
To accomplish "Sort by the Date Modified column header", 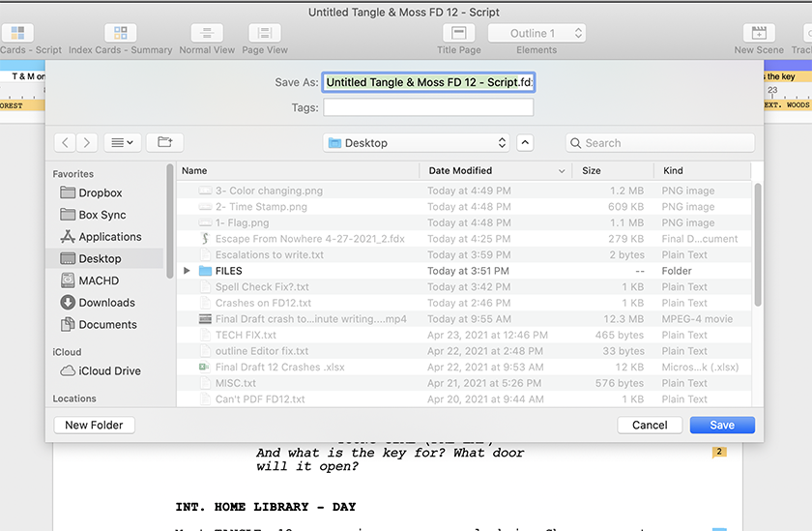I will (493, 170).
